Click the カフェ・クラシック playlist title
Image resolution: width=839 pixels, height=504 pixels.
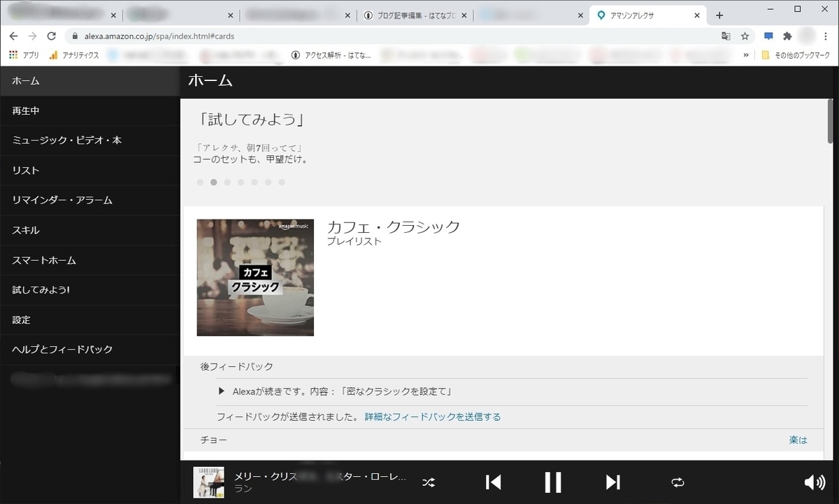pos(394,226)
